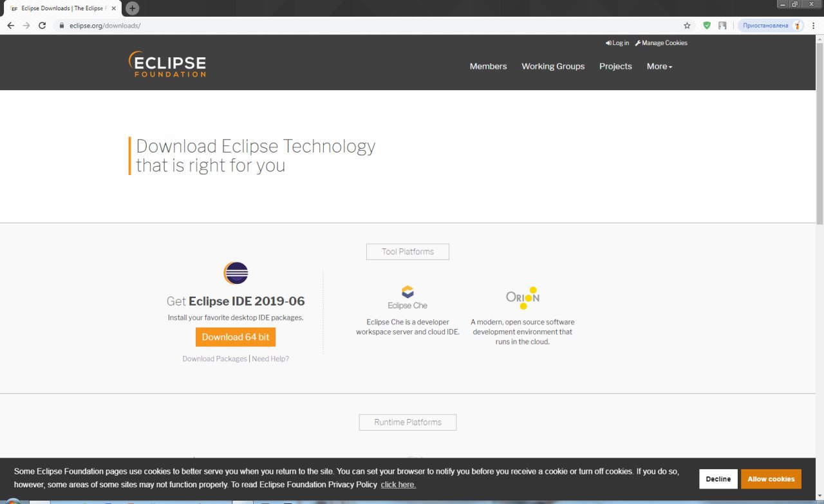Open the Members menu item
This screenshot has height=504, width=824.
pyautogui.click(x=488, y=66)
